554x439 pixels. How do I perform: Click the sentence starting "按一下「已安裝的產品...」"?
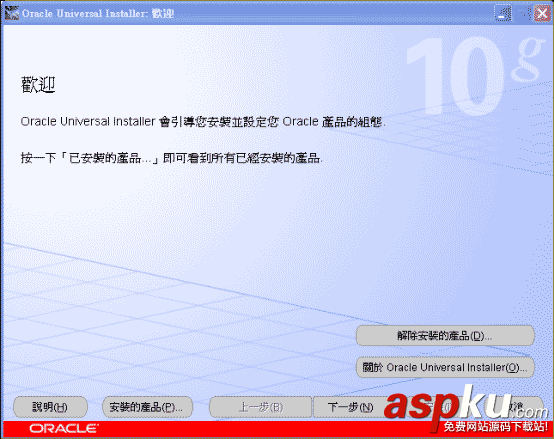[x=171, y=158]
